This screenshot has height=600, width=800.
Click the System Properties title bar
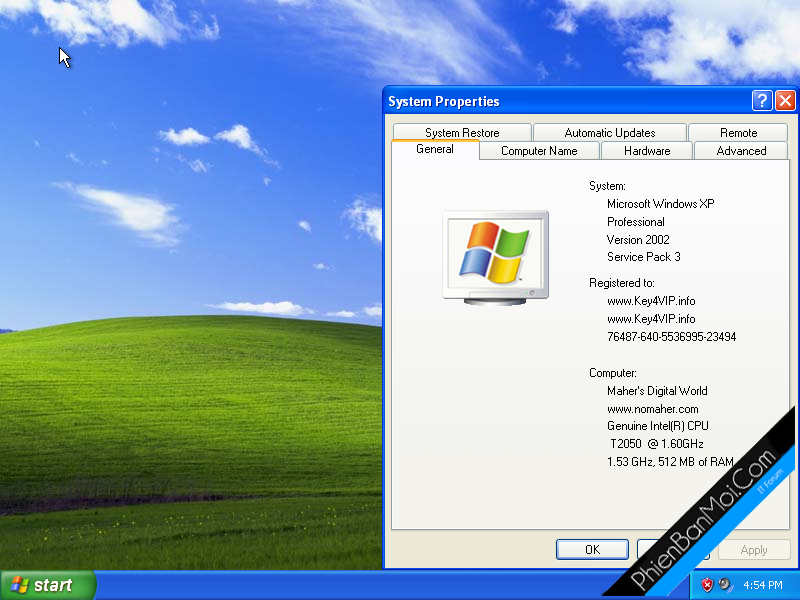tap(566, 101)
